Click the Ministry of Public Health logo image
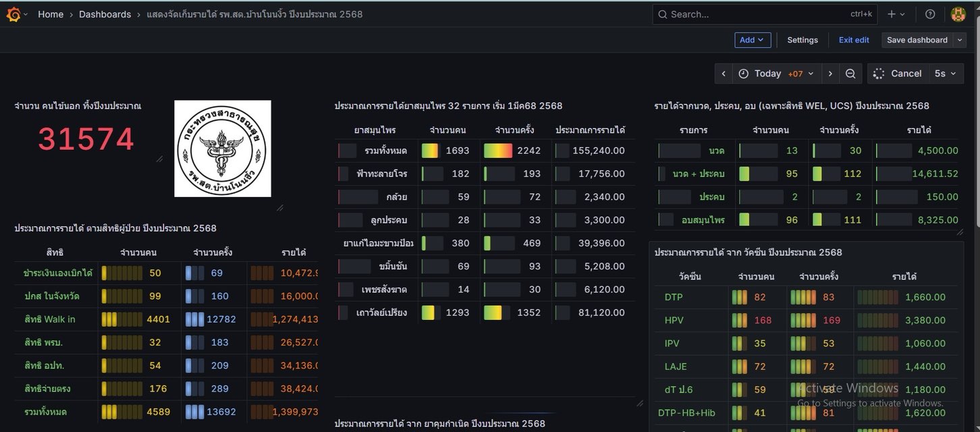This screenshot has height=432, width=980. [x=223, y=148]
